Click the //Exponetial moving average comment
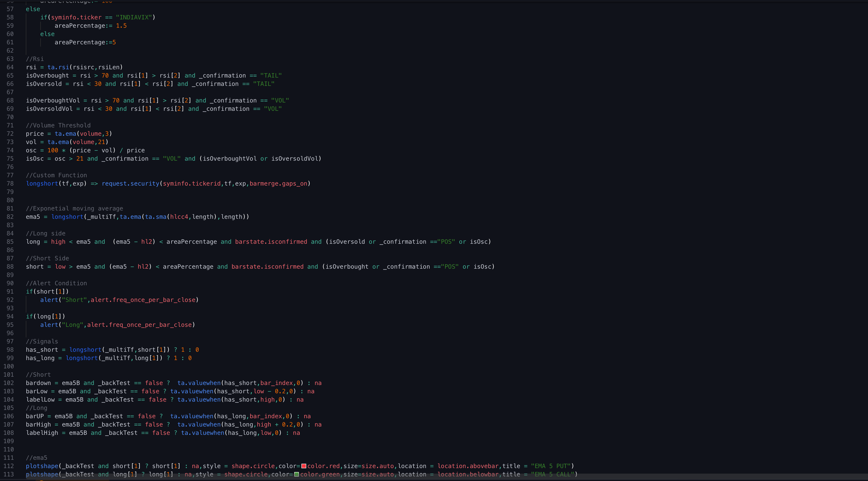 74,208
